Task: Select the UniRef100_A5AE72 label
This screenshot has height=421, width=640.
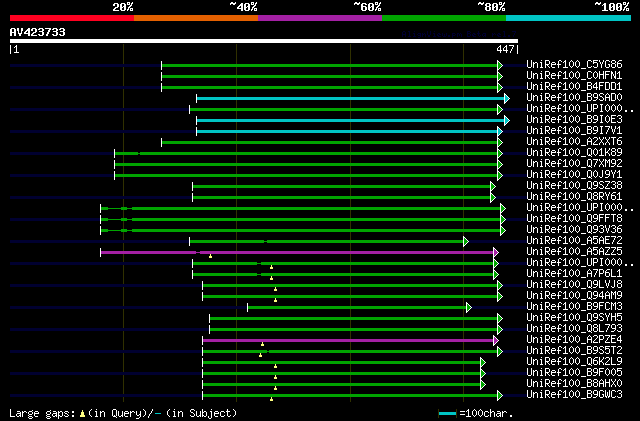Action: click(x=574, y=241)
